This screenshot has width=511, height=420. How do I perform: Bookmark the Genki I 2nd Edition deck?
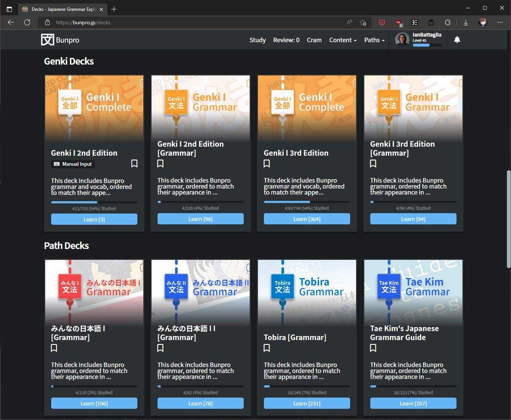point(135,164)
